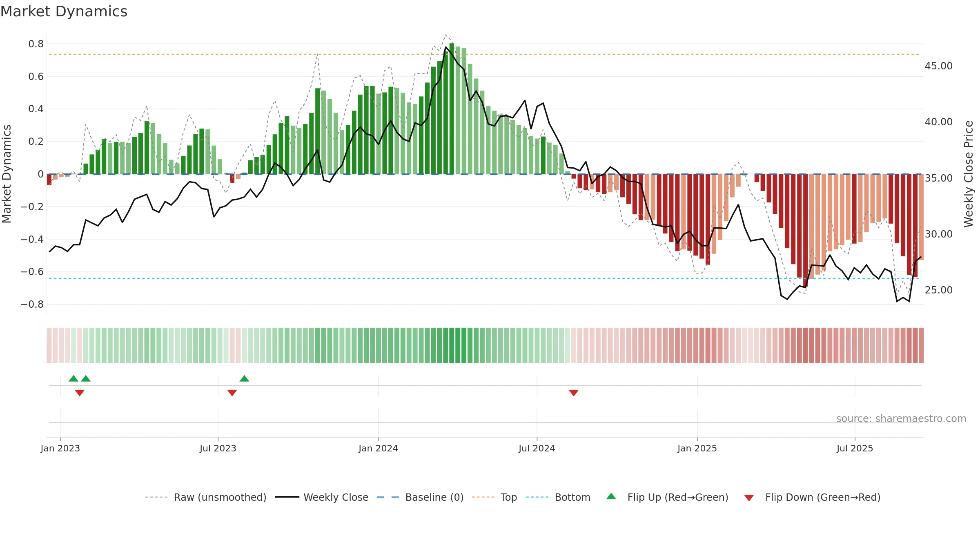Click the 45.00 right axis price label
The width and height of the screenshot is (980, 551).
click(939, 66)
